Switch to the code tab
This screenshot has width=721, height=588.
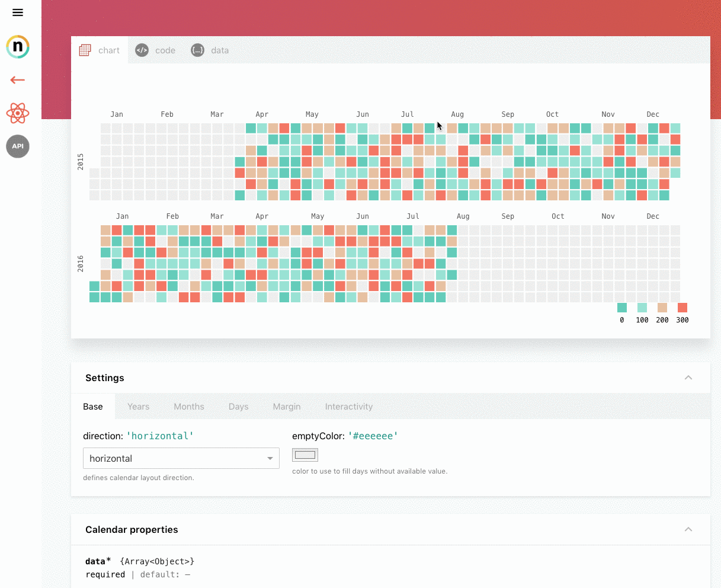[x=156, y=50]
